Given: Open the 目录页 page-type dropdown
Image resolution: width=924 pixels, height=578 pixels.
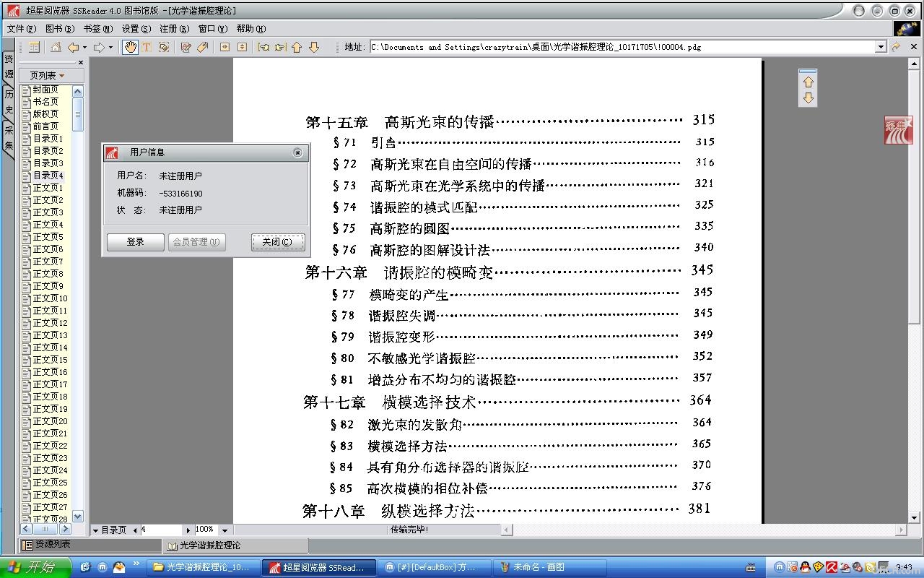Looking at the screenshot, I should 110,530.
